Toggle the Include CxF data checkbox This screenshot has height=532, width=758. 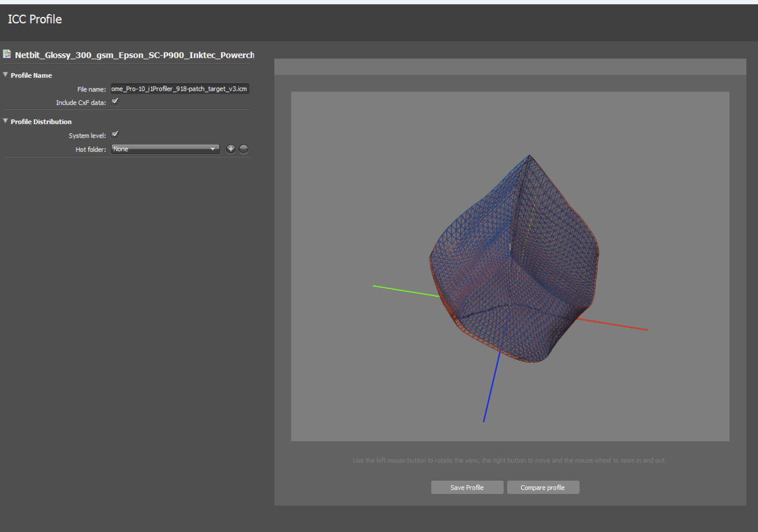[115, 102]
